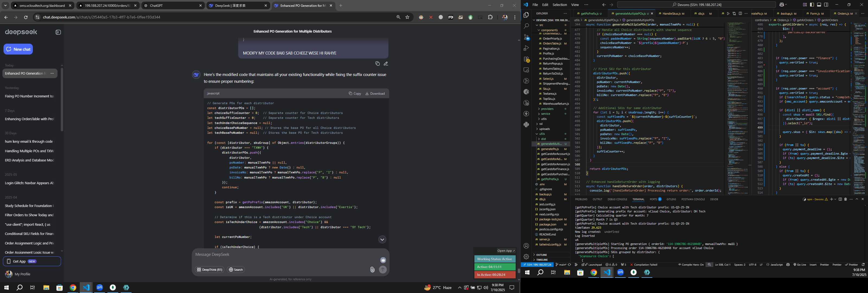Collapse the DeepSeek sidebar panel
The height and width of the screenshot is (293, 868).
pyautogui.click(x=58, y=32)
